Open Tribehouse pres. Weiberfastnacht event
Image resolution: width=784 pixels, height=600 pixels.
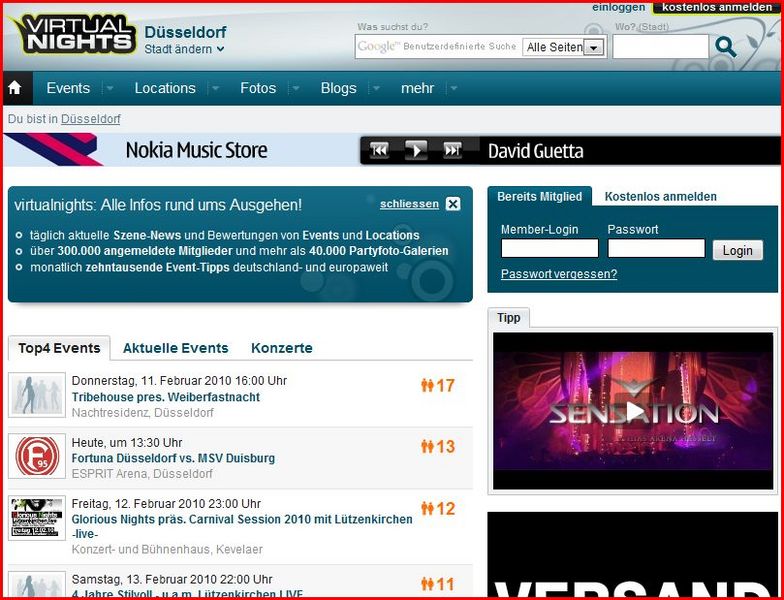point(166,397)
